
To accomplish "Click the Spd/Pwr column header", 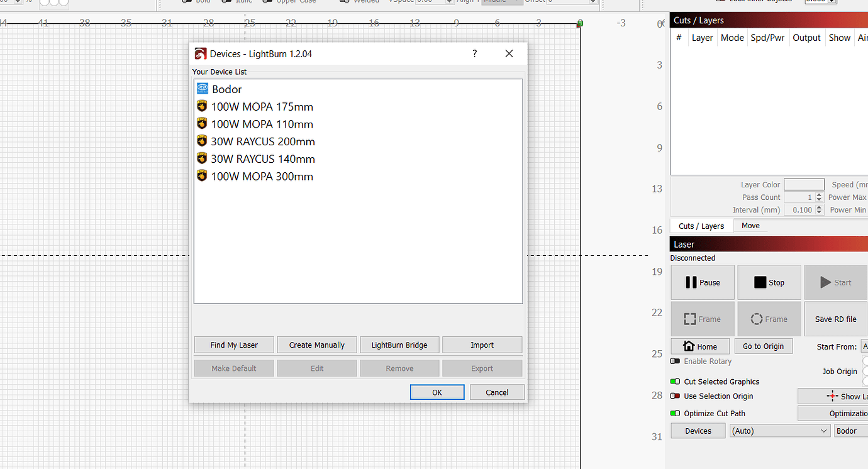I will point(767,38).
